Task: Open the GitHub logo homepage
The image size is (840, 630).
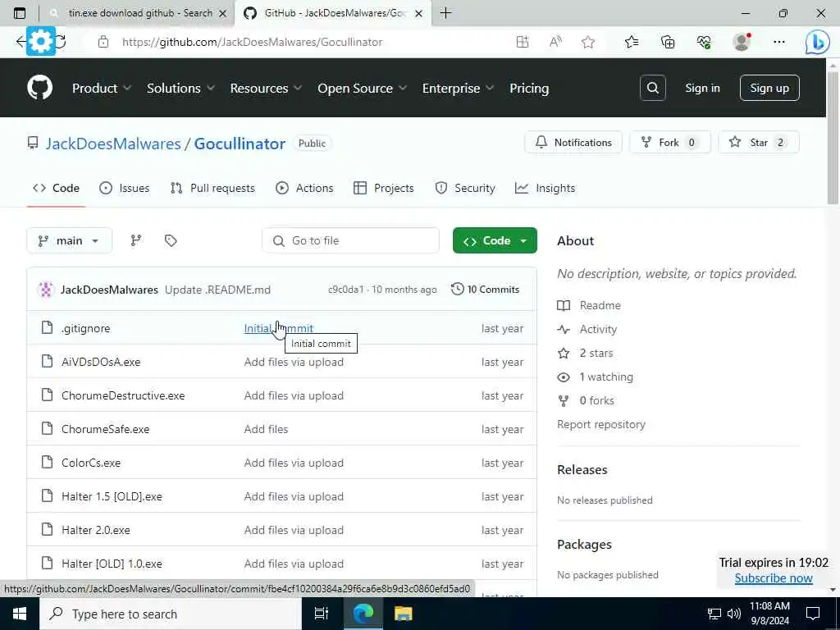Action: [x=39, y=88]
